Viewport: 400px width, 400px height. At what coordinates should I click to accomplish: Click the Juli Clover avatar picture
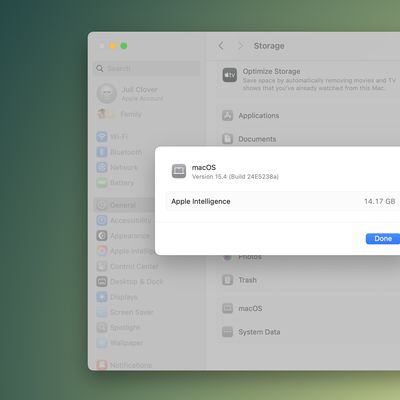coord(107,93)
